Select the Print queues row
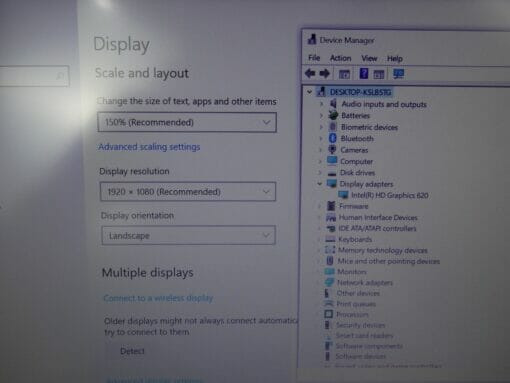Image resolution: width=510 pixels, height=383 pixels. coord(349,304)
